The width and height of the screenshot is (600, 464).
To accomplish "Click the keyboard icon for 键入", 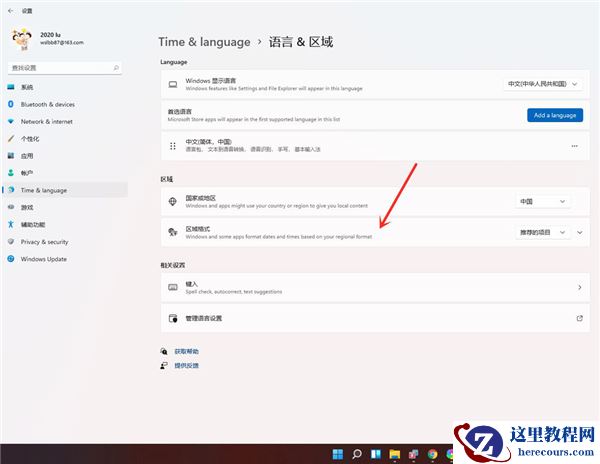I will (x=173, y=287).
